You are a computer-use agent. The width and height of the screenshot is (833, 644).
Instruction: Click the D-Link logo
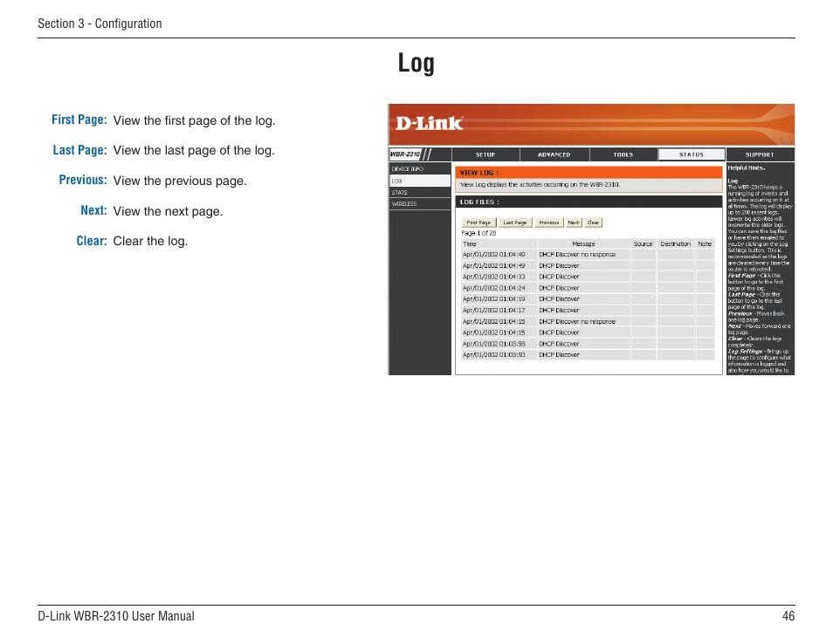pos(430,123)
